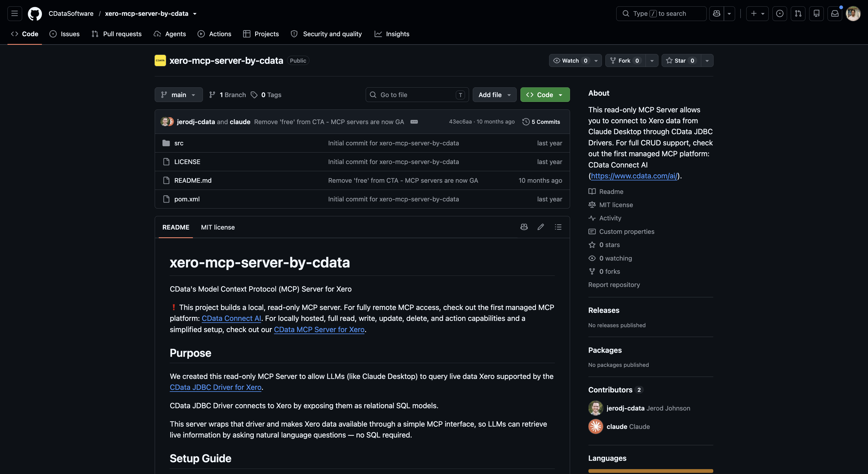Open notifications inbox icon
Viewport: 868px width, 474px height.
835,14
